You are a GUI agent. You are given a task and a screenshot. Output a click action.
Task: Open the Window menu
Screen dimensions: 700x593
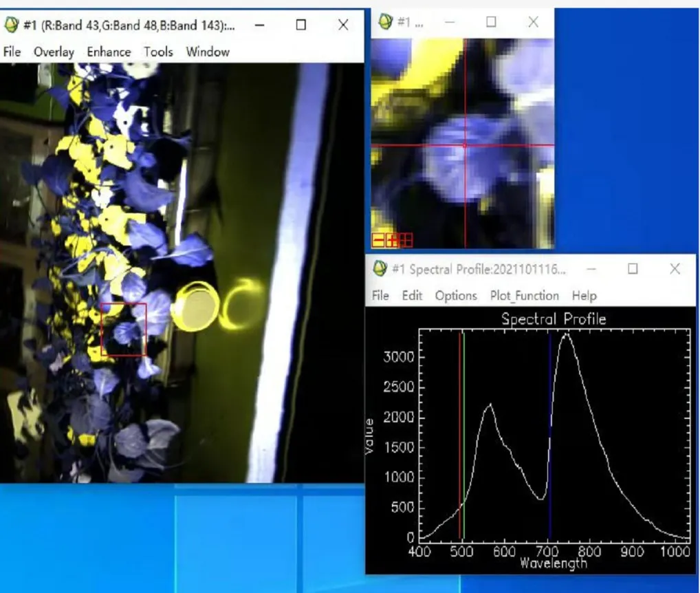pyautogui.click(x=208, y=52)
